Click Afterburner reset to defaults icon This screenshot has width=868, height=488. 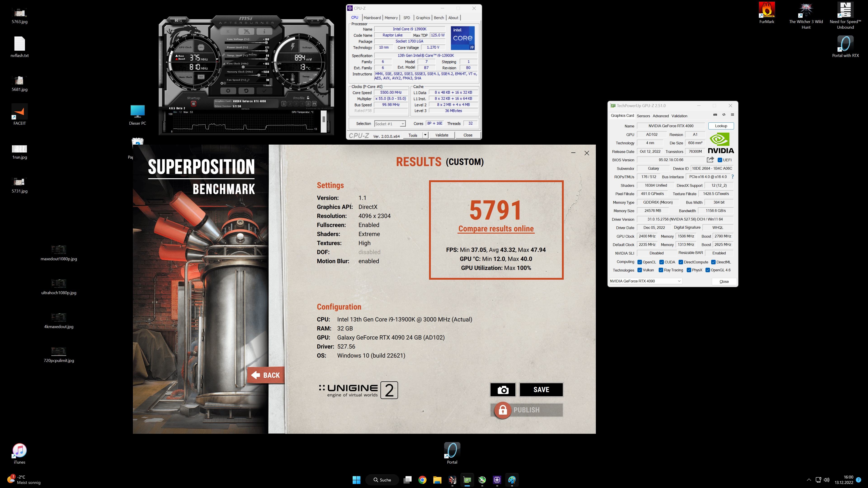[246, 91]
